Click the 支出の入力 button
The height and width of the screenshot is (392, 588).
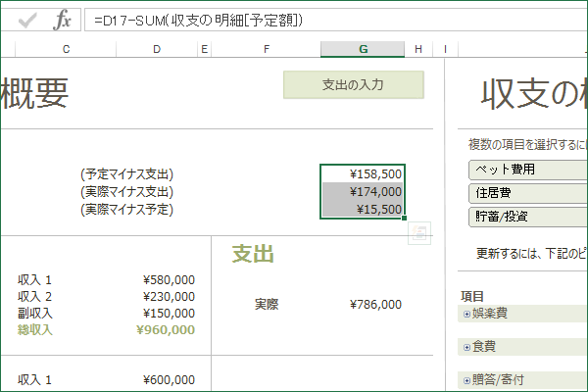click(x=353, y=85)
